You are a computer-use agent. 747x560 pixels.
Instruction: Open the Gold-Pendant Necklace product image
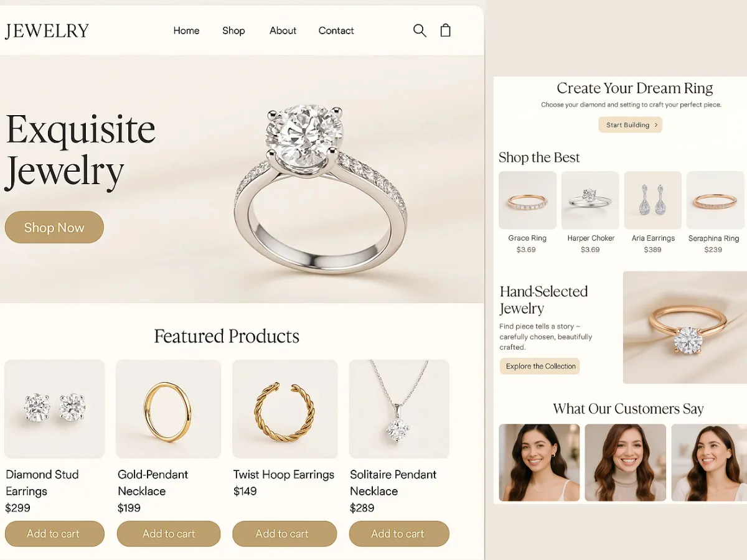[x=168, y=409]
